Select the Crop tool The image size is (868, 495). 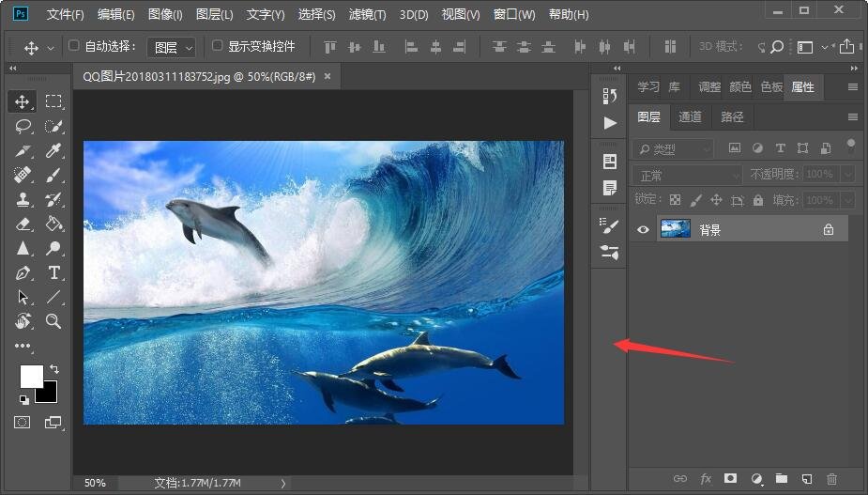point(23,151)
